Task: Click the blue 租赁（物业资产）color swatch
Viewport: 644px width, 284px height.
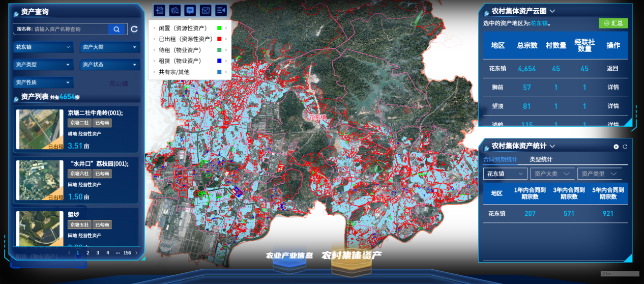Action: pyautogui.click(x=219, y=61)
